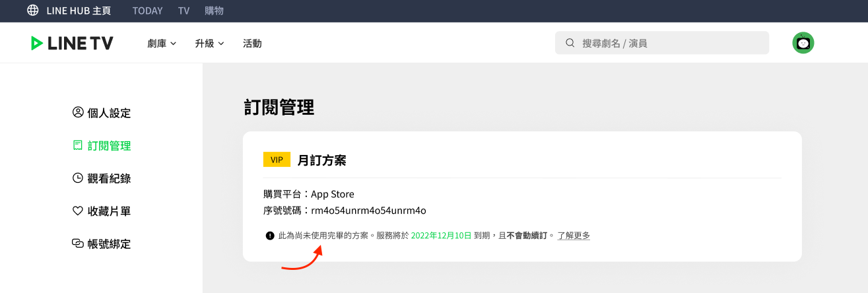The height and width of the screenshot is (293, 868).
Task: Click the 了解更多 link
Action: [x=574, y=236]
